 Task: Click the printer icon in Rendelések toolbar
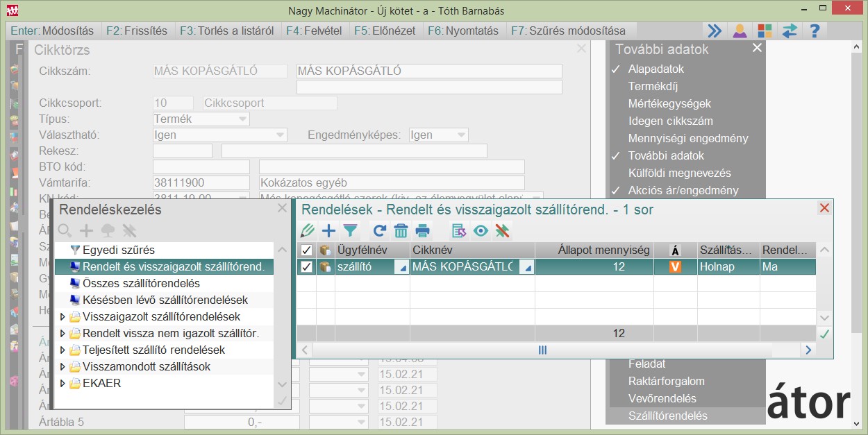pyautogui.click(x=422, y=231)
